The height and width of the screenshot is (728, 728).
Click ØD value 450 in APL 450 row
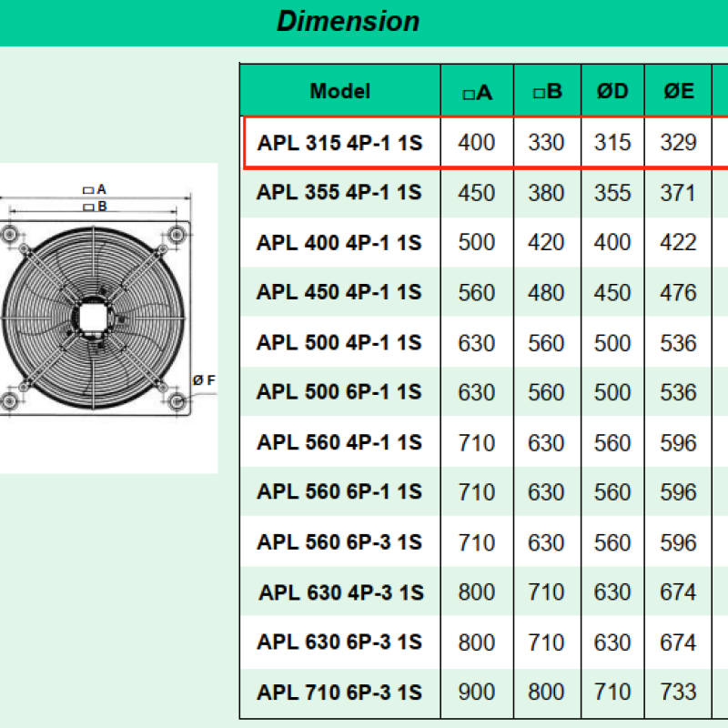pos(612,292)
